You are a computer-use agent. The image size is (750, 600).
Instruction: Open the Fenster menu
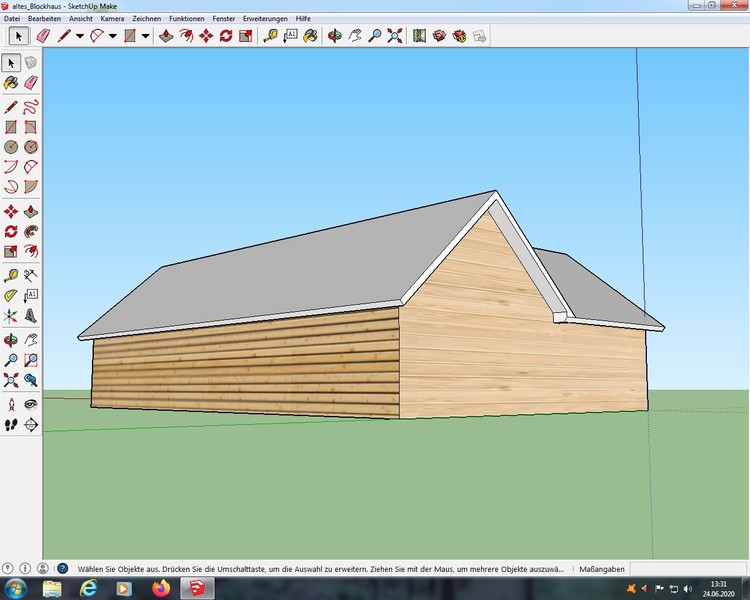tap(224, 19)
